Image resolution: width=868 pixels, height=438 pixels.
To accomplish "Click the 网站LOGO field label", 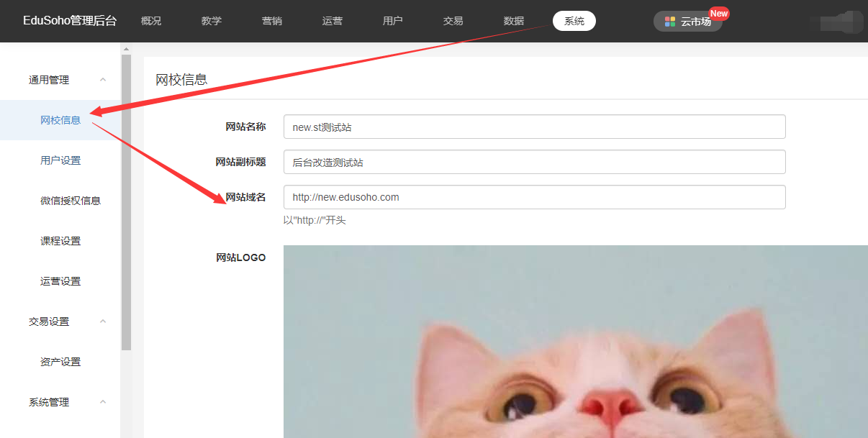I will pos(241,257).
